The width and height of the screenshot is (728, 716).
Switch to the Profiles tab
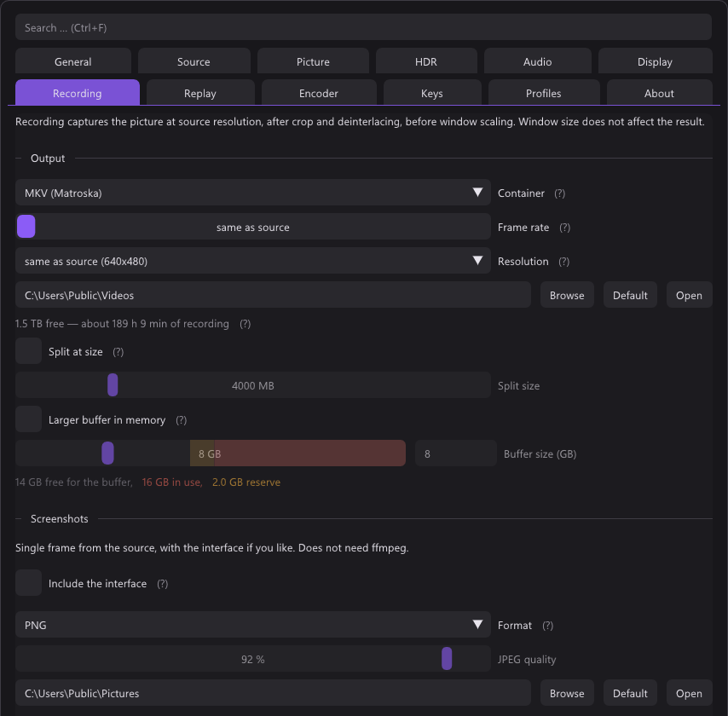pos(544,92)
